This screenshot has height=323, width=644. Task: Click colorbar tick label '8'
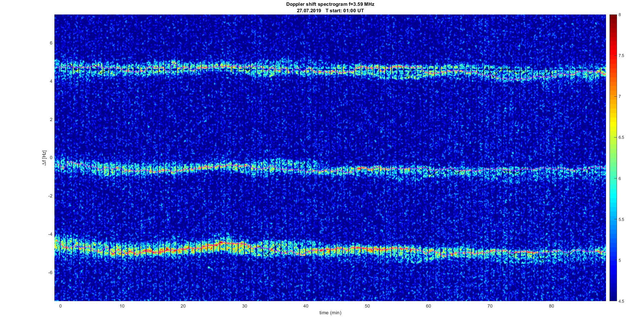click(x=620, y=15)
